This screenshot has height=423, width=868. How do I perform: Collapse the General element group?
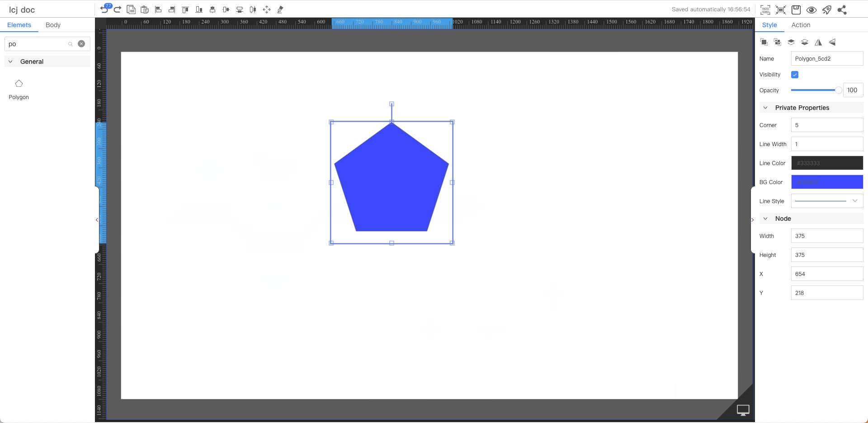(11, 62)
